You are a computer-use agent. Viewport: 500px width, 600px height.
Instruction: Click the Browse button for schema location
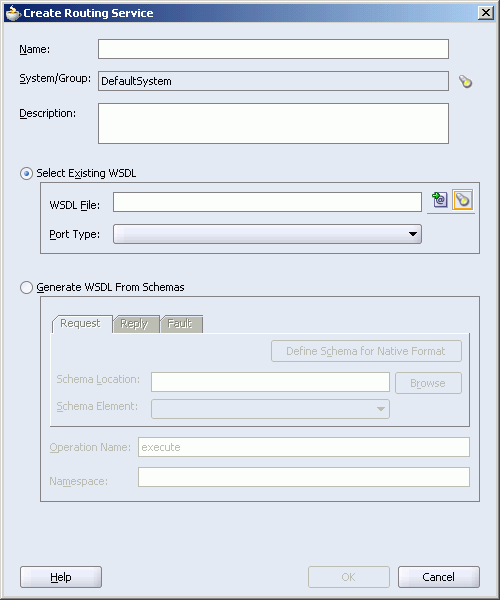428,383
